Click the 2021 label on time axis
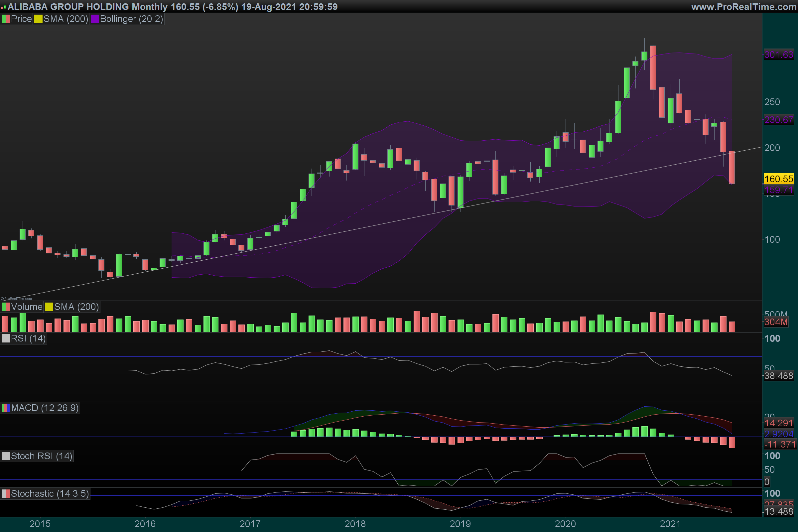Viewport: 798px width, 532px height. 670,524
